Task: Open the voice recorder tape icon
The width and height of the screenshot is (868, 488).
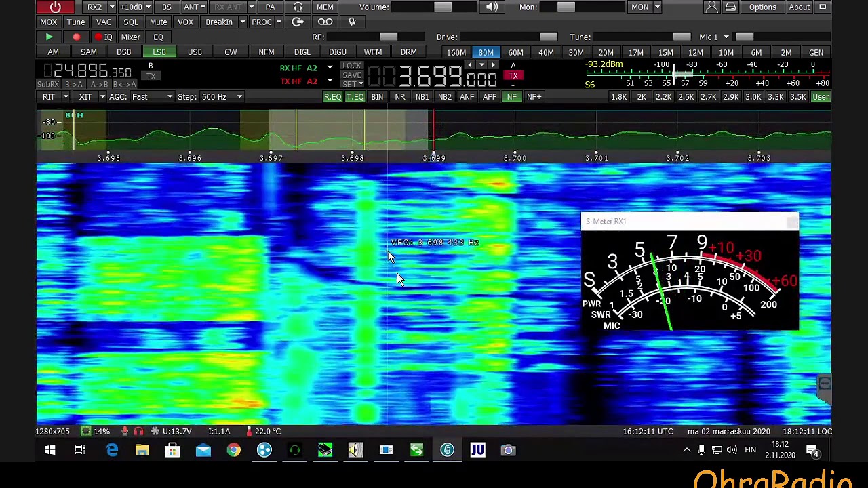Action: point(325,22)
